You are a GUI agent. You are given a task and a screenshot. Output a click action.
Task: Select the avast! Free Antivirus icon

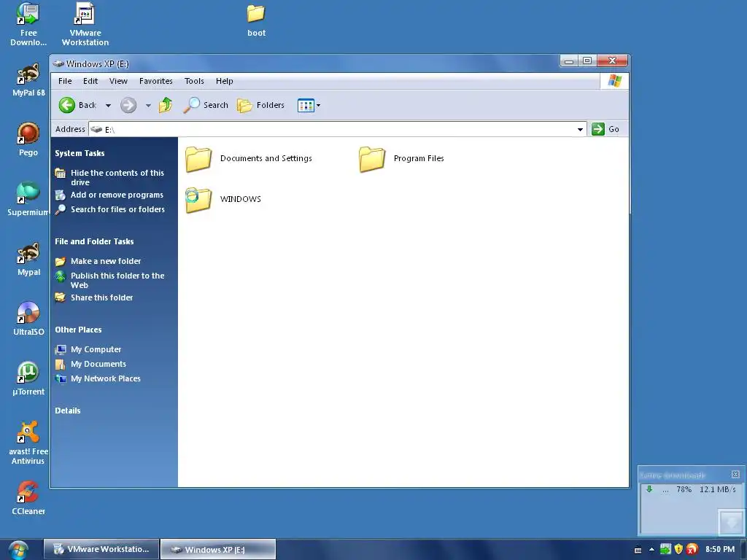[x=28, y=443]
